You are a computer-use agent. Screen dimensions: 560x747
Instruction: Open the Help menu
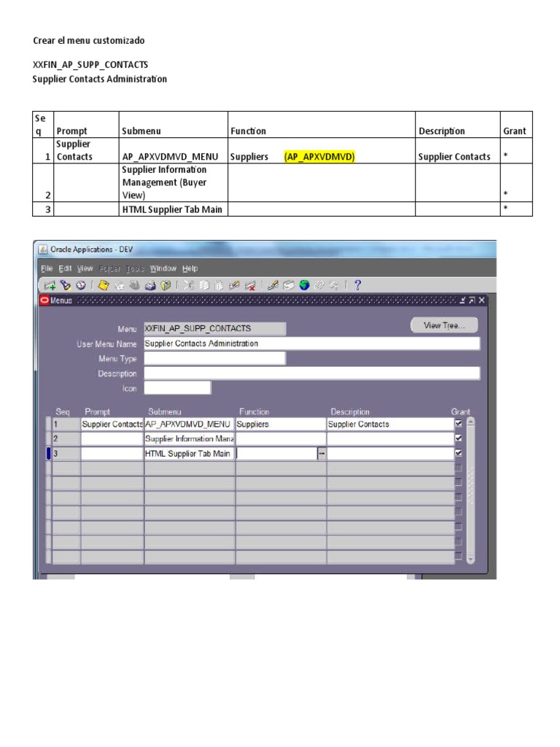coord(190,268)
